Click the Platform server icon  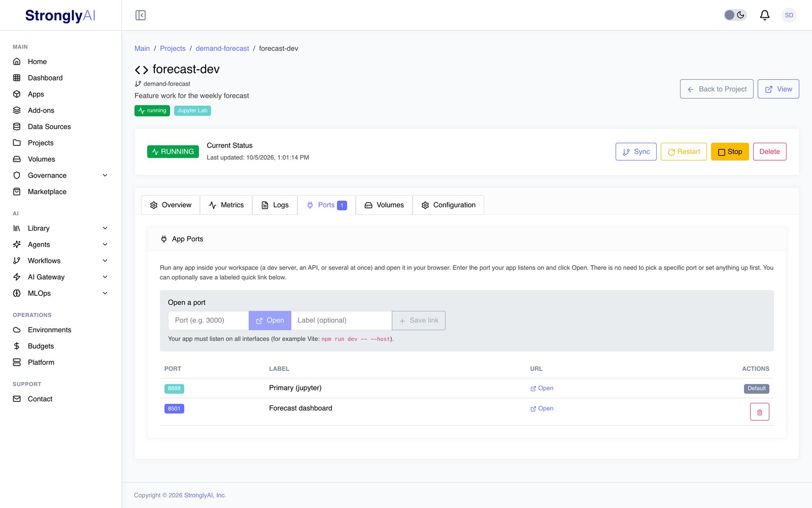(x=17, y=362)
